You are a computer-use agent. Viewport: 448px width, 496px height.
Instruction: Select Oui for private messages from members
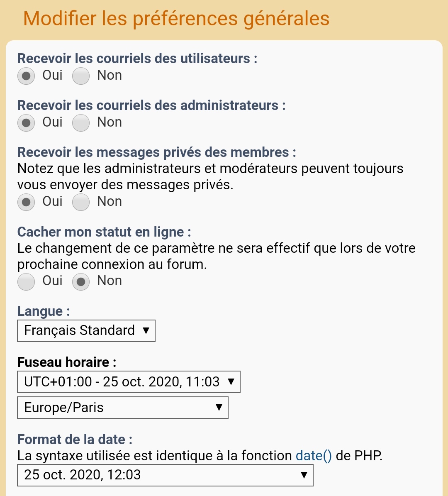pyautogui.click(x=26, y=202)
